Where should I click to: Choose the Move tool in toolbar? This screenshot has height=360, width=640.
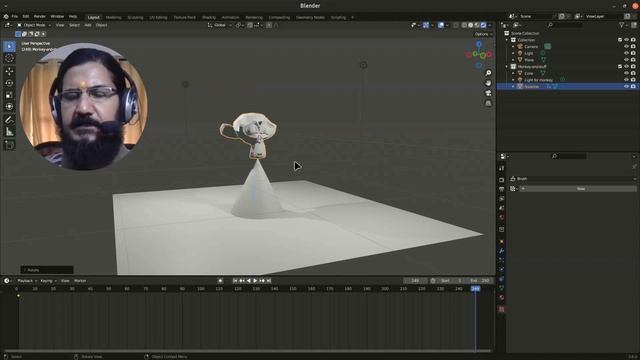[x=9, y=71]
